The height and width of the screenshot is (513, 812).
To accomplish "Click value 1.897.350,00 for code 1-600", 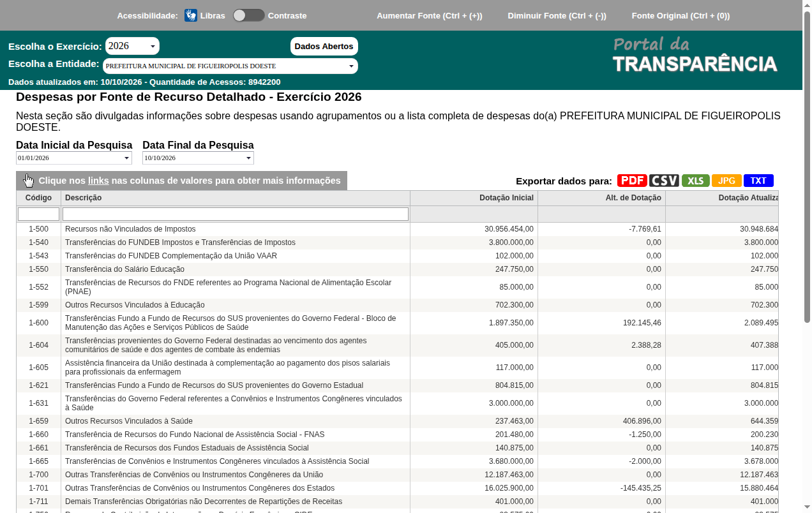I will 511,323.
